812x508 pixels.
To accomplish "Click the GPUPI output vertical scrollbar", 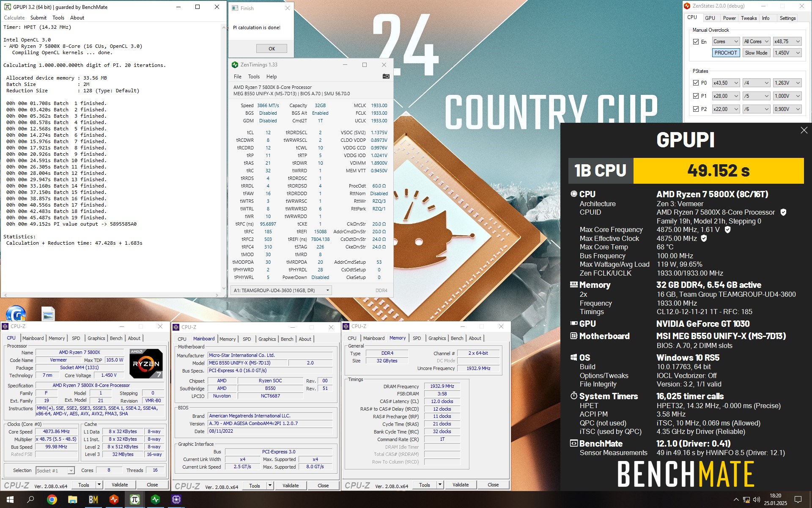I will 224,157.
